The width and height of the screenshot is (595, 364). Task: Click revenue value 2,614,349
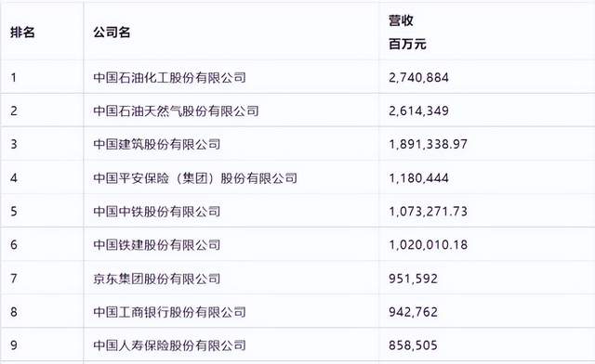coord(418,111)
